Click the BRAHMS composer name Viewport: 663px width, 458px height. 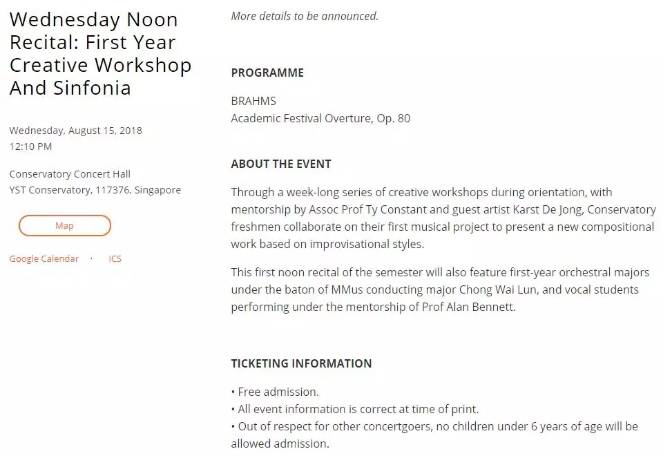(x=253, y=101)
